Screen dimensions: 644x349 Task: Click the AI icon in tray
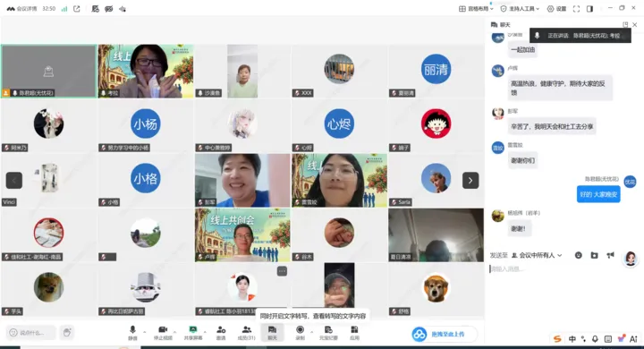633,339
